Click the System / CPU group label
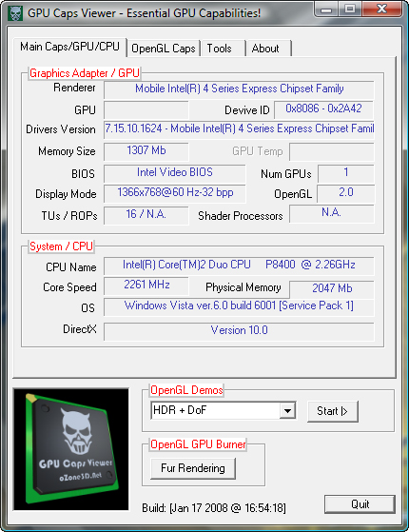Image resolution: width=409 pixels, height=532 pixels. [x=61, y=246]
